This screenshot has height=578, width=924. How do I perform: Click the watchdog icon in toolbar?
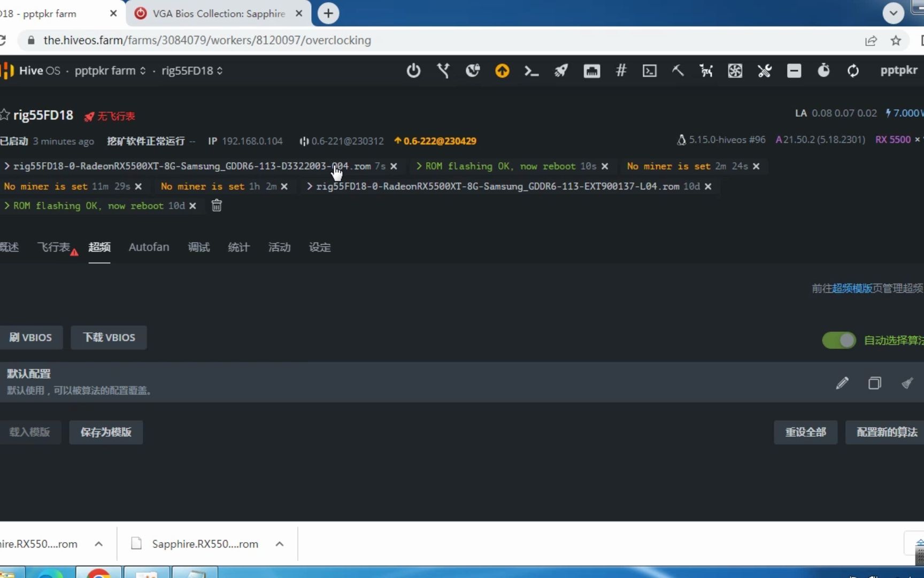(x=706, y=71)
